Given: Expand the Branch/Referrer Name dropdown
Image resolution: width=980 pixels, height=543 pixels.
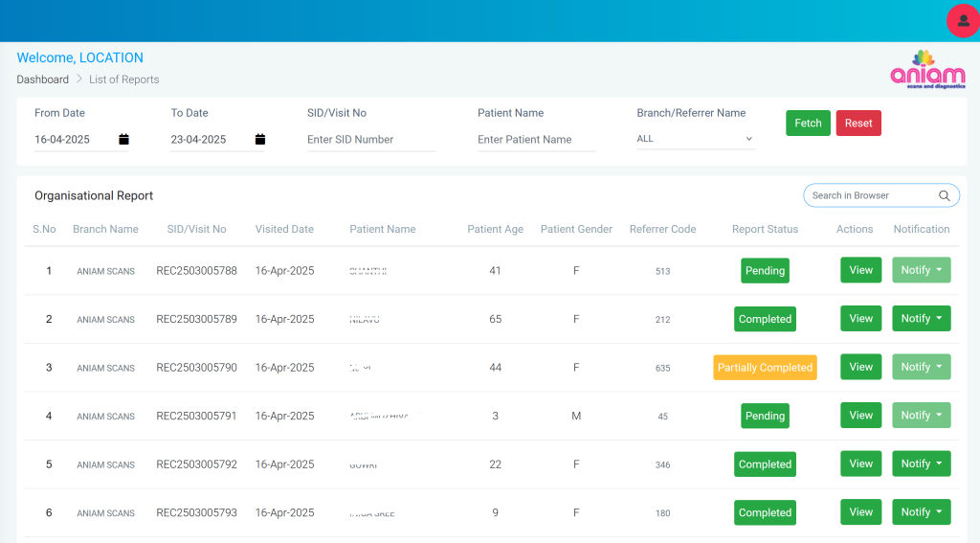Looking at the screenshot, I should click(695, 139).
